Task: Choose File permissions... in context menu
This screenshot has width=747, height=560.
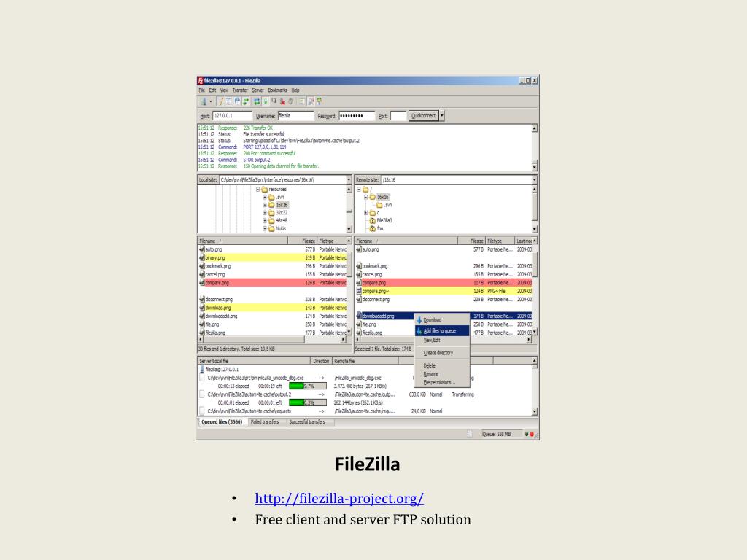Action: point(442,382)
